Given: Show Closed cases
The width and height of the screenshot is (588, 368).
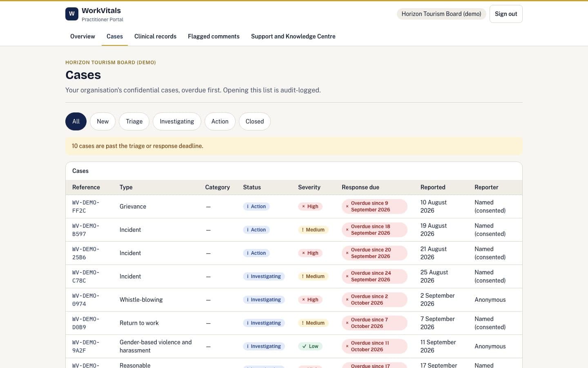Looking at the screenshot, I should (x=254, y=121).
